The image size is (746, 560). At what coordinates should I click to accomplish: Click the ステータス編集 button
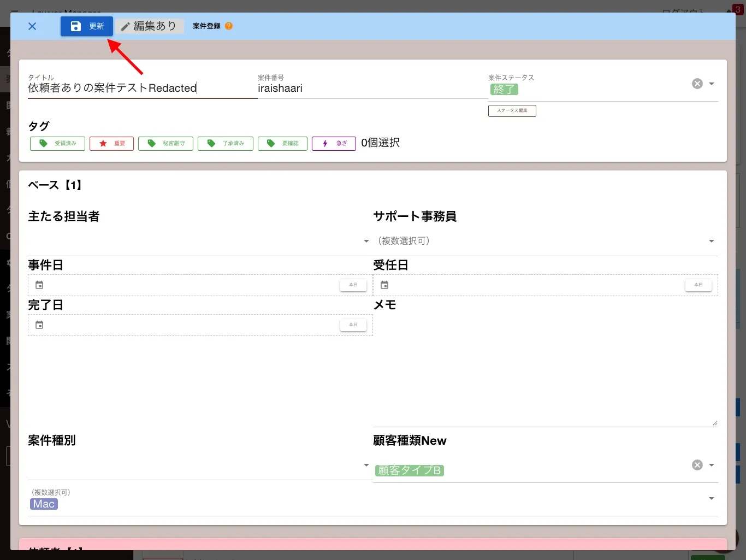point(512,111)
